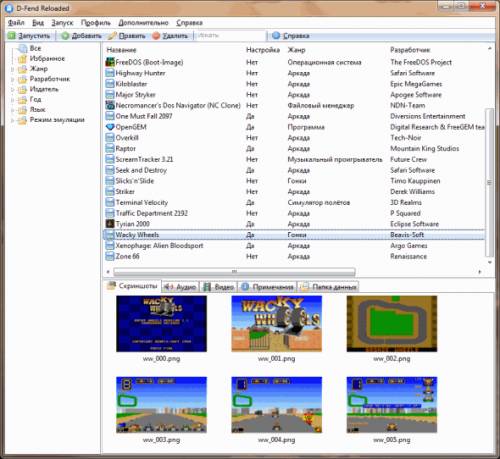Image resolution: width=500 pixels, height=459 pixels.
Task: Open the ww_004.png screenshot thumbnail
Action: pos(277,405)
